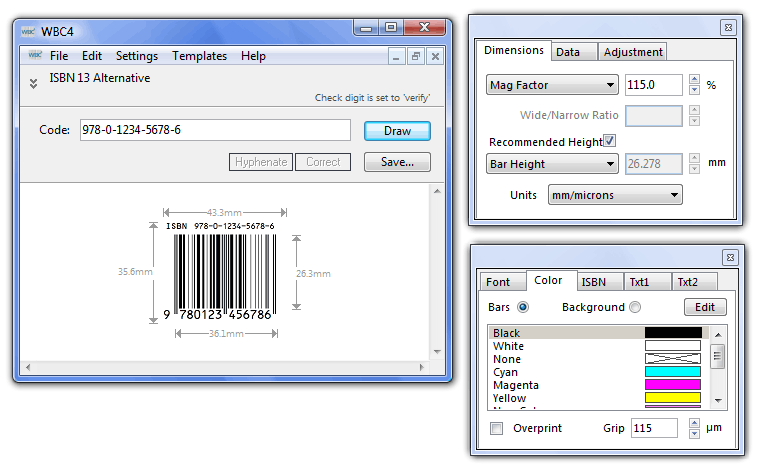This screenshot has height=472, width=758.
Task: Close the Dimensions panel with X icon
Action: (728, 28)
